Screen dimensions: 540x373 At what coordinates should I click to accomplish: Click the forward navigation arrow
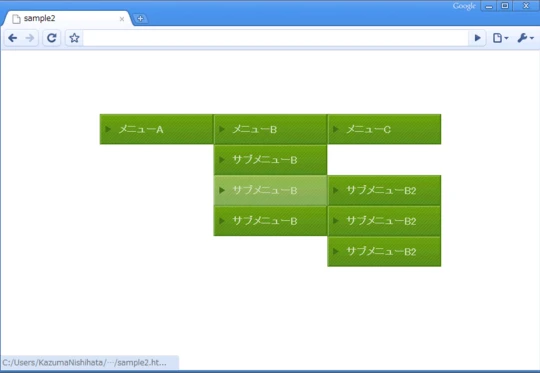(x=30, y=38)
